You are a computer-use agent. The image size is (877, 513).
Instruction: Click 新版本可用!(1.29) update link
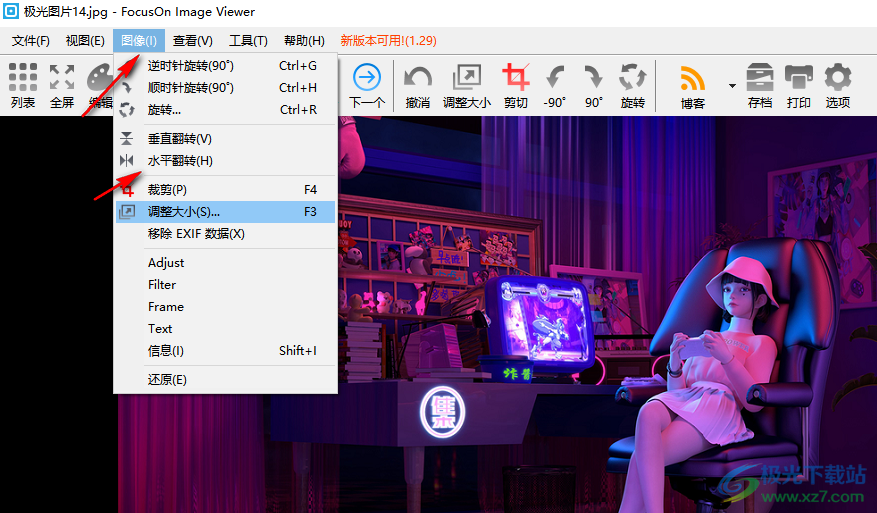pyautogui.click(x=388, y=41)
